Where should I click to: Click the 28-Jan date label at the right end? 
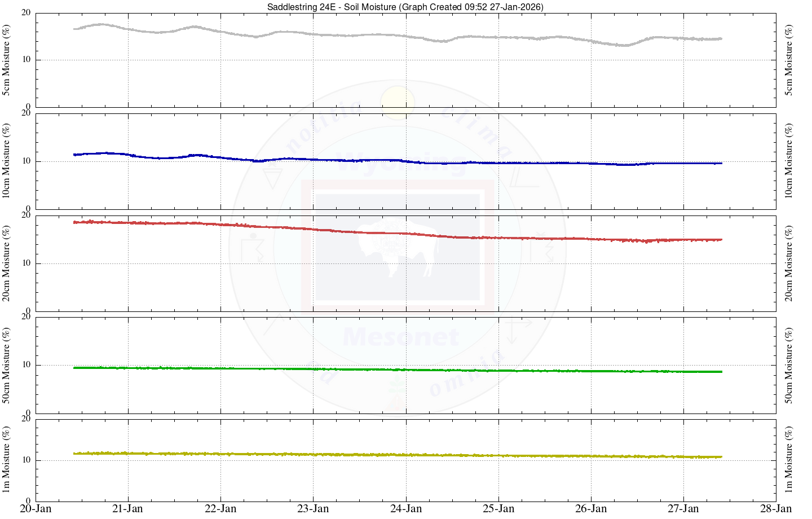coord(776,509)
